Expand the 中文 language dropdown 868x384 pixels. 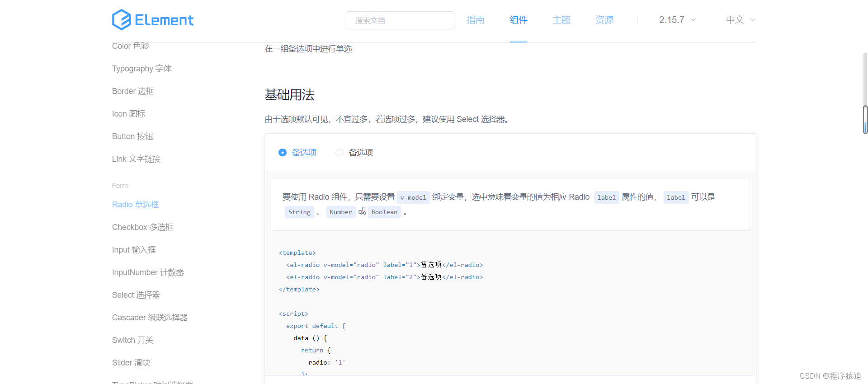tap(741, 20)
